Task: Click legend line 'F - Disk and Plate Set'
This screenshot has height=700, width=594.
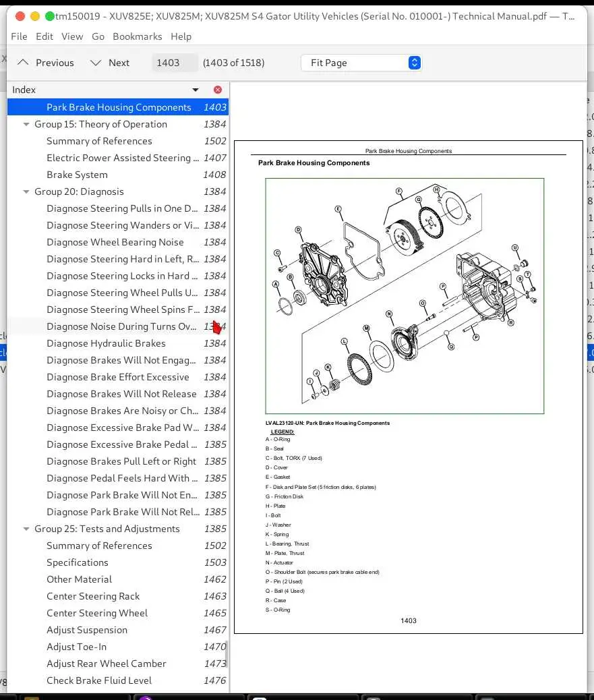Action: pos(320,487)
